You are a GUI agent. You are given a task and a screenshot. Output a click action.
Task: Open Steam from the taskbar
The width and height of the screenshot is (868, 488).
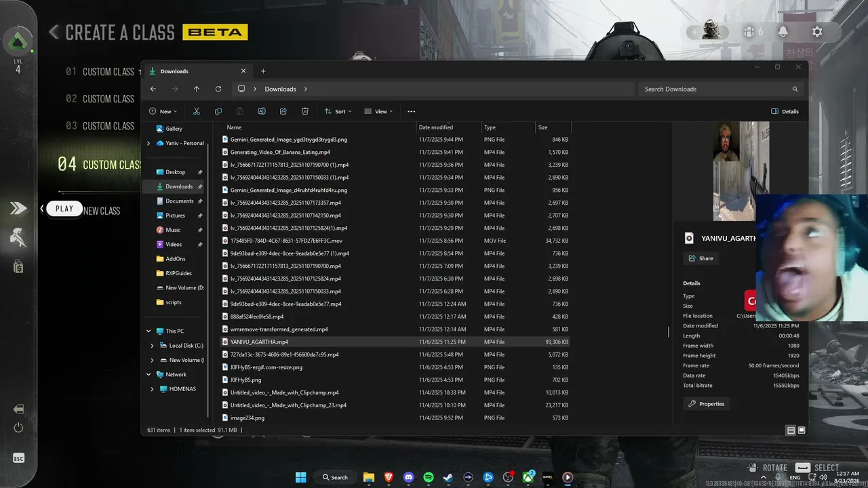coord(448,477)
